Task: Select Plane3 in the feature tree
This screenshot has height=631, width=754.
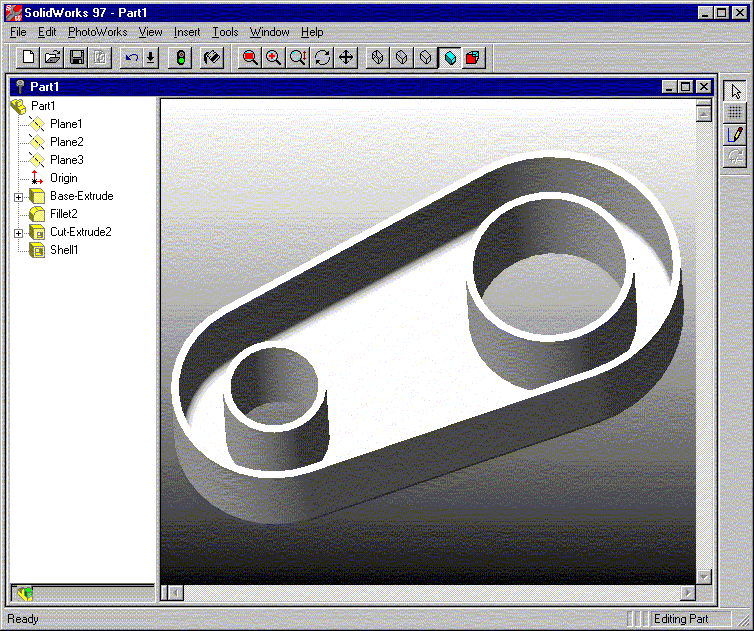Action: (x=66, y=160)
